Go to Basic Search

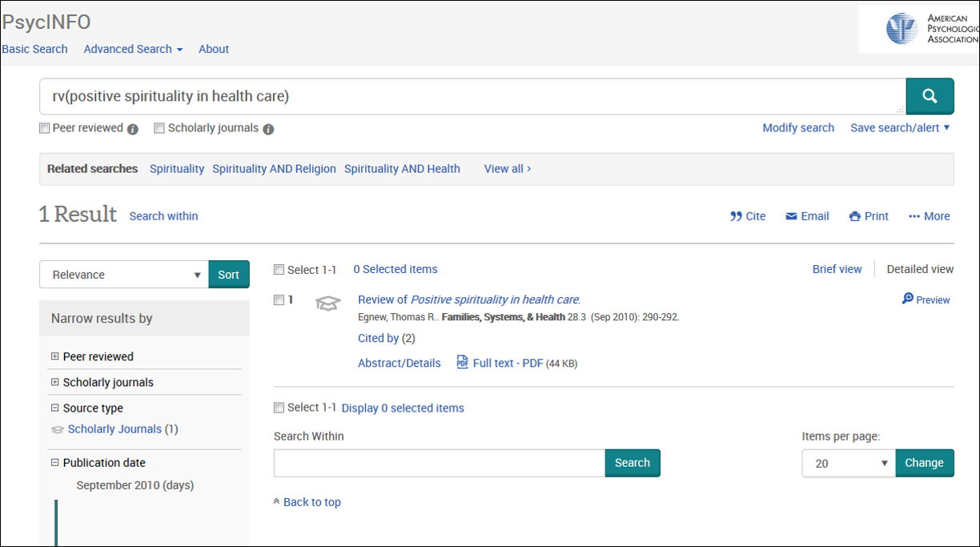point(34,49)
